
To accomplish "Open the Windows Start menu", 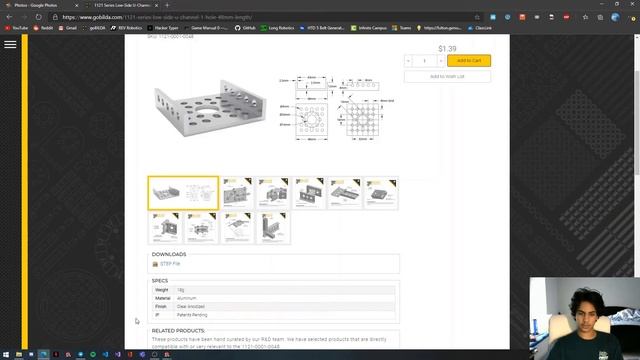I will 6,355.
